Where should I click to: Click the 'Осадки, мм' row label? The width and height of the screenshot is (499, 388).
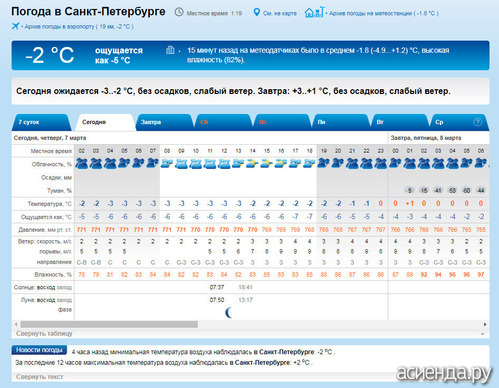[x=56, y=177]
